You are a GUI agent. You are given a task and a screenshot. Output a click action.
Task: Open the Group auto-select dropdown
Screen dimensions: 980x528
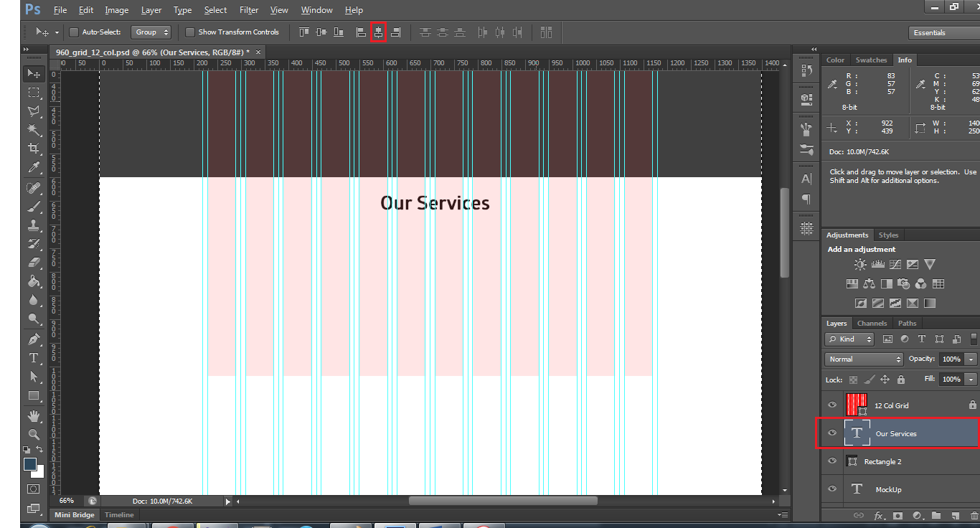151,32
